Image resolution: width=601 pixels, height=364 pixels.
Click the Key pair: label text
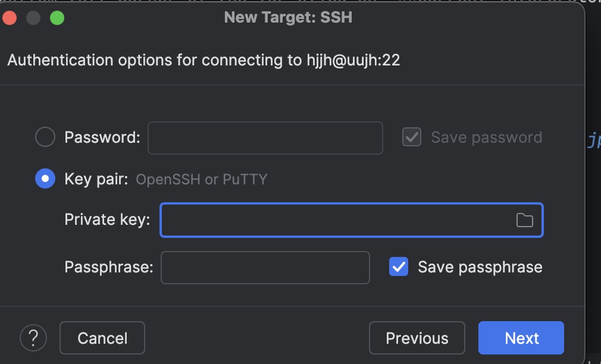coord(96,179)
